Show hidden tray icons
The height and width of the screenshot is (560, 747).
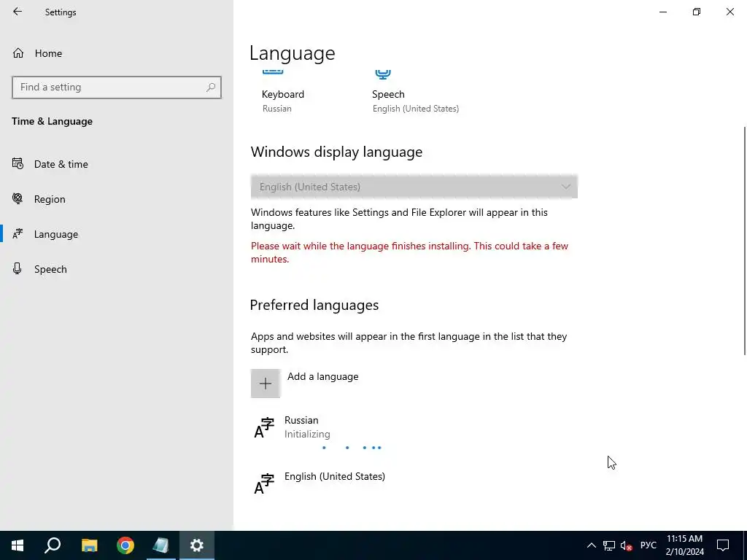(591, 545)
